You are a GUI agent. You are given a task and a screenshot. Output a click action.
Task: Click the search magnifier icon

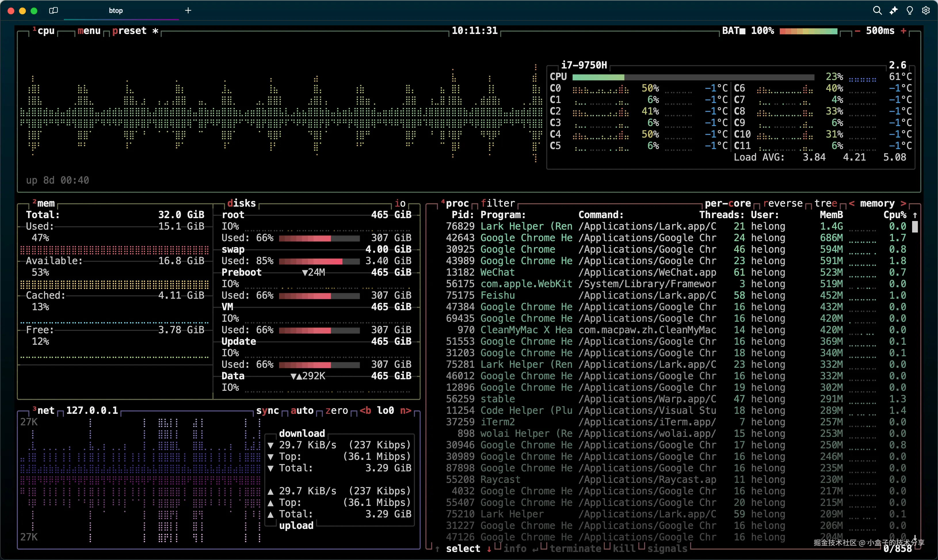(x=877, y=11)
